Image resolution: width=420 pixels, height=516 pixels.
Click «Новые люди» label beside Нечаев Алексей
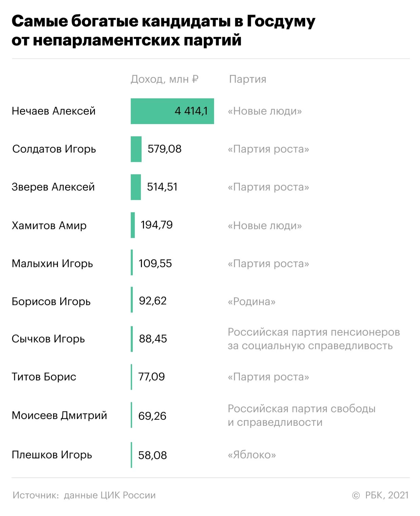(x=265, y=111)
